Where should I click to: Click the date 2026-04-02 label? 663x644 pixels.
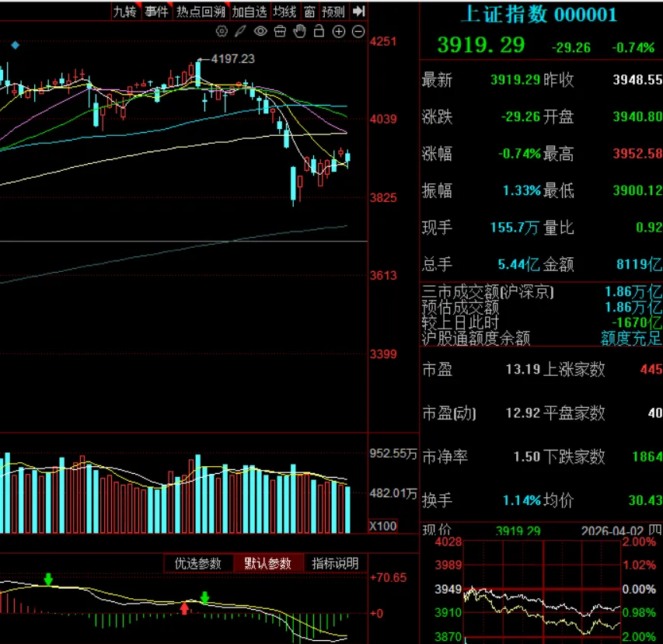click(612, 531)
